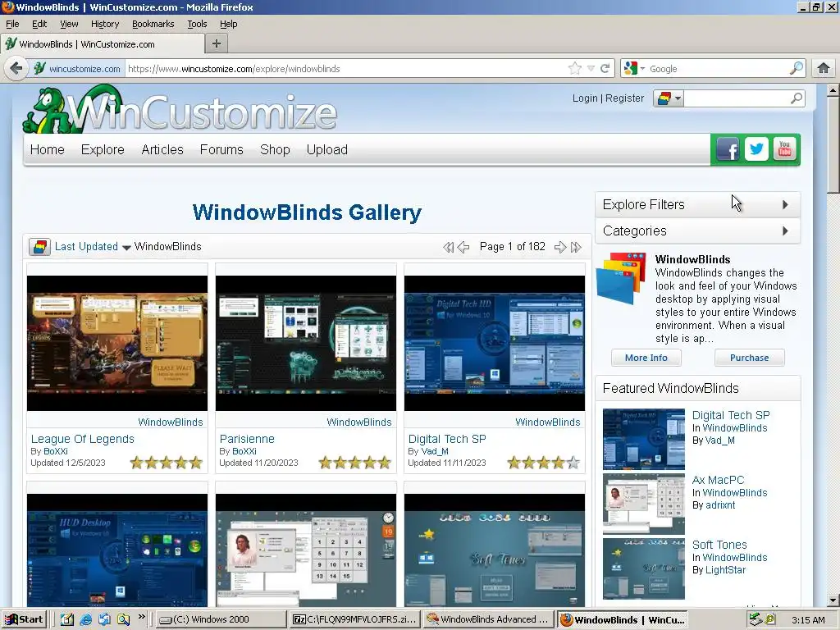This screenshot has height=630, width=840.
Task: Go to next gallery page arrow
Action: (x=560, y=247)
